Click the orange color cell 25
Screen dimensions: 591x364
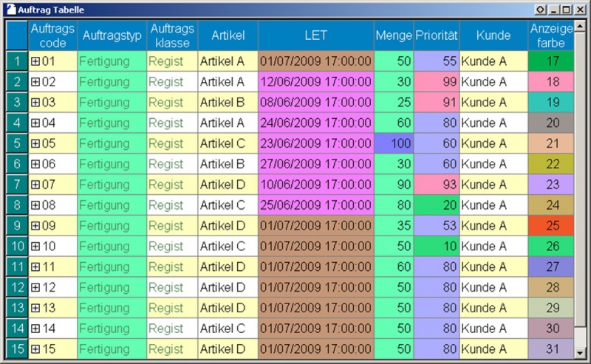click(553, 225)
